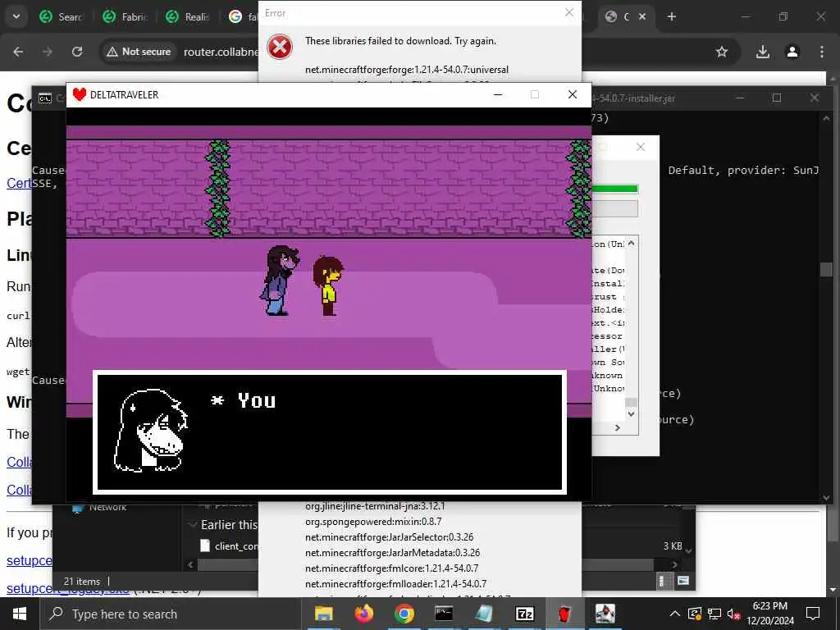
Task: Show hidden system tray icons
Action: point(675,614)
